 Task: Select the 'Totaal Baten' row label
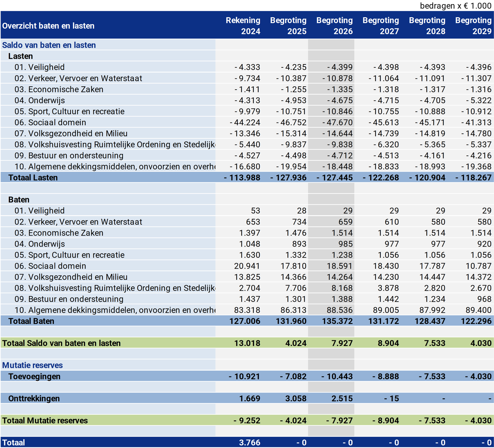pos(31,321)
